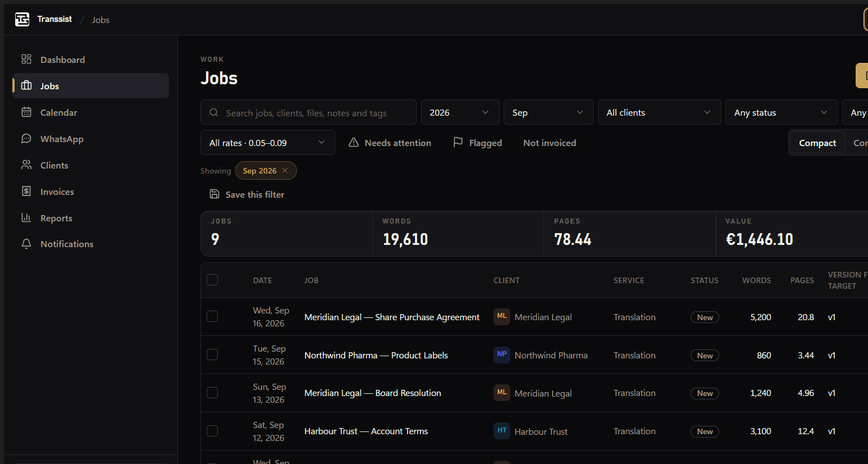Sort by the WORDS column header

coord(756,280)
